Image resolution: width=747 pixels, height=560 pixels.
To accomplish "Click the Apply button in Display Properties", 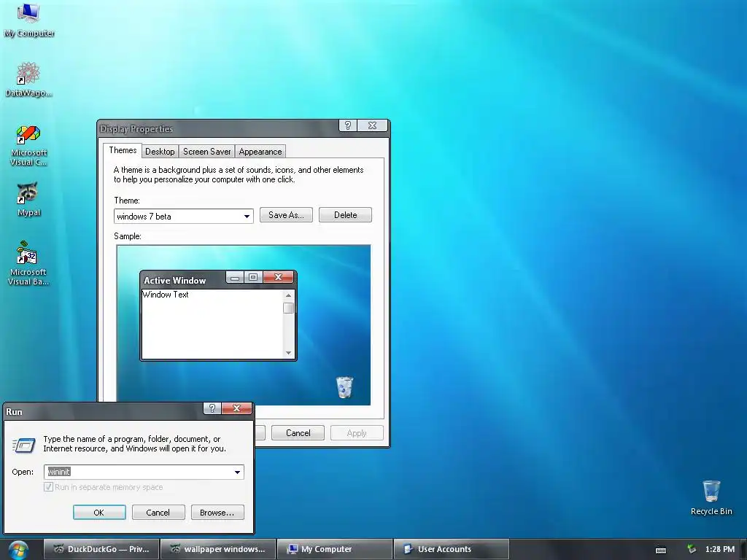I will coord(357,433).
